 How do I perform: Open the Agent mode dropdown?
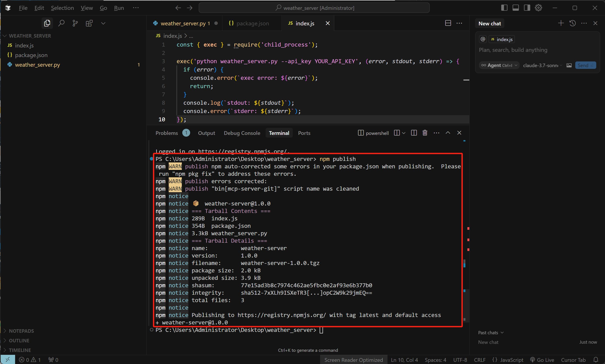[x=499, y=65]
